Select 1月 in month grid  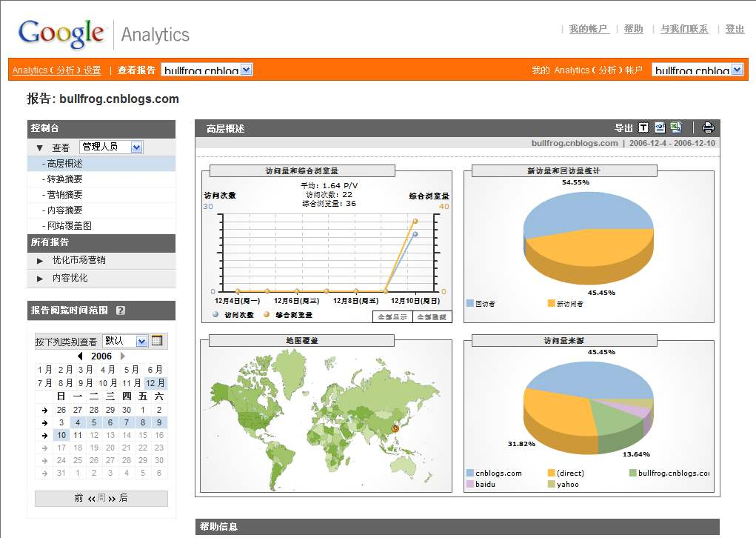[x=45, y=370]
